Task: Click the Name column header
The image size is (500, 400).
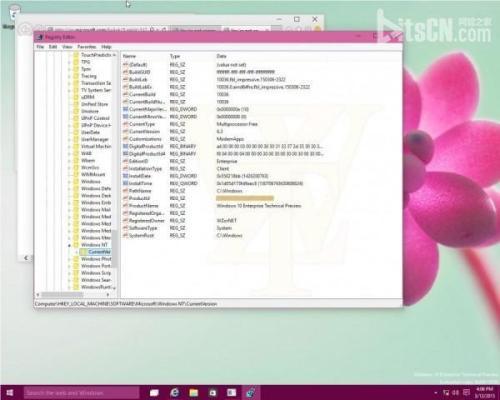Action: 129,56
